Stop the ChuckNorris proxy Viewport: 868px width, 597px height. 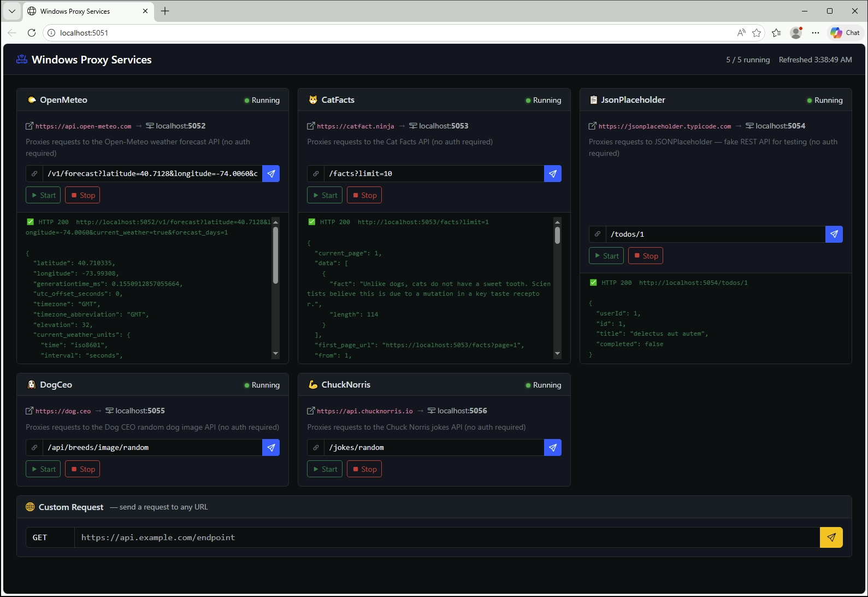(364, 469)
